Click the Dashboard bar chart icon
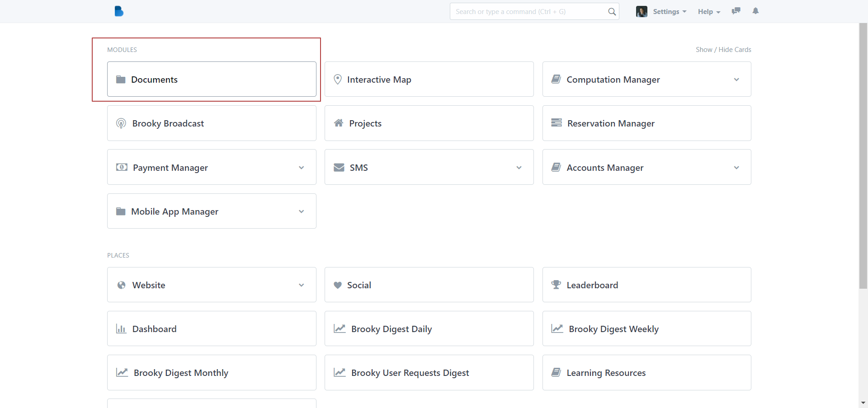 (x=121, y=328)
